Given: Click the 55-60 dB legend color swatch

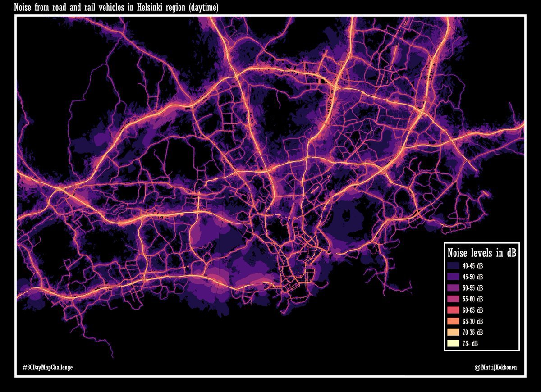Looking at the screenshot, I should click(x=454, y=299).
